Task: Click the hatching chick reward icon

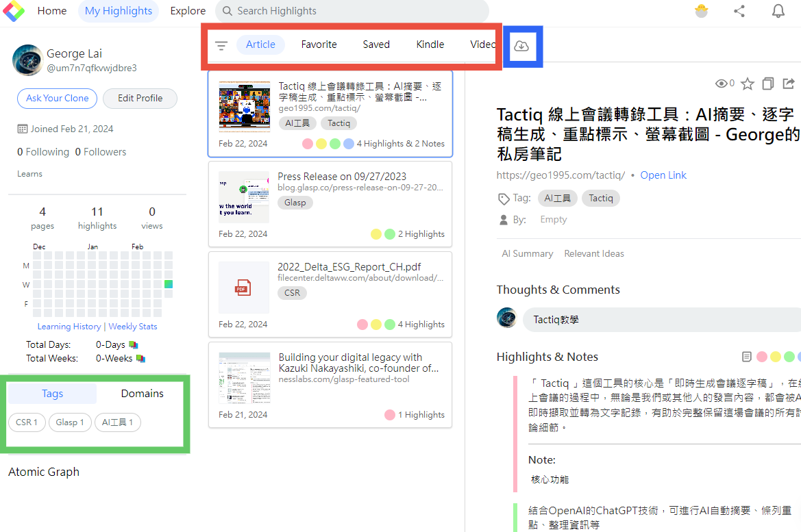Action: point(701,11)
